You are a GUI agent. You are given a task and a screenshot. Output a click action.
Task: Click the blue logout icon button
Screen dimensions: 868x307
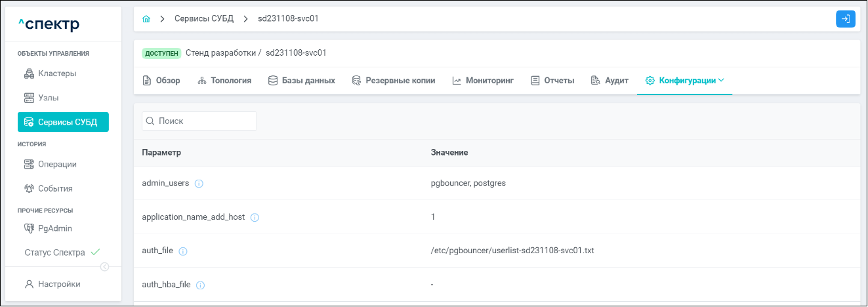pyautogui.click(x=846, y=19)
